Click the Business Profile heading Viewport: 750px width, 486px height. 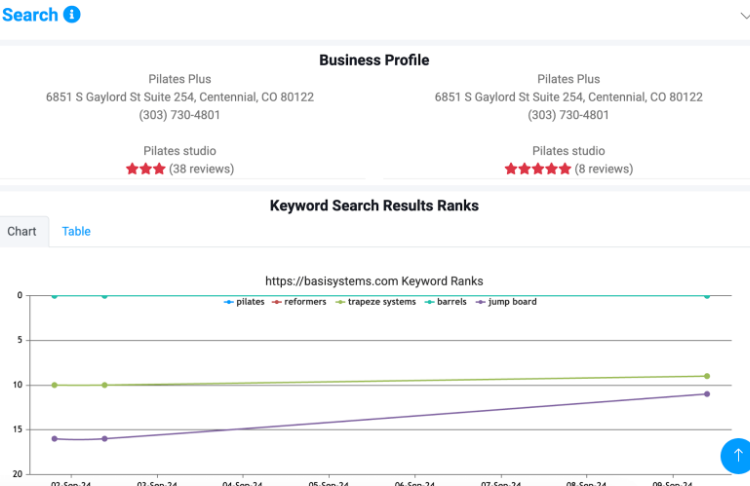pyautogui.click(x=374, y=60)
